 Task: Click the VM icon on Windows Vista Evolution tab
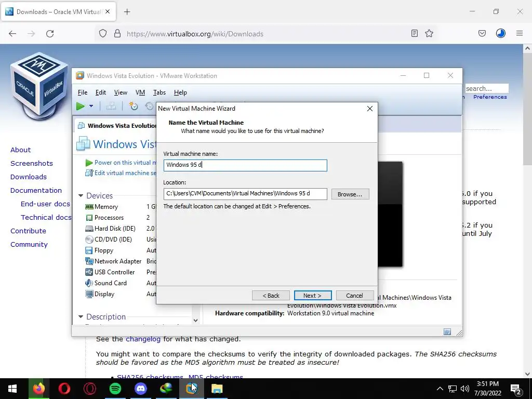(82, 126)
